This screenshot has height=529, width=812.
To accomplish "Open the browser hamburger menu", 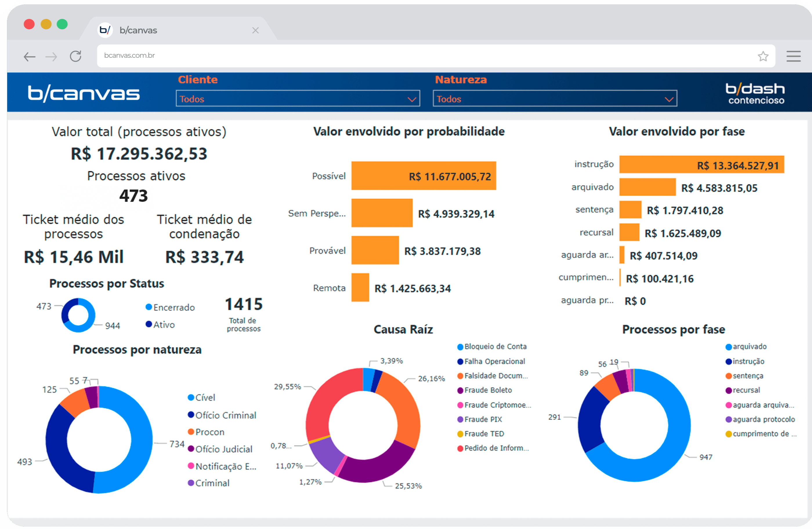I will coord(793,56).
